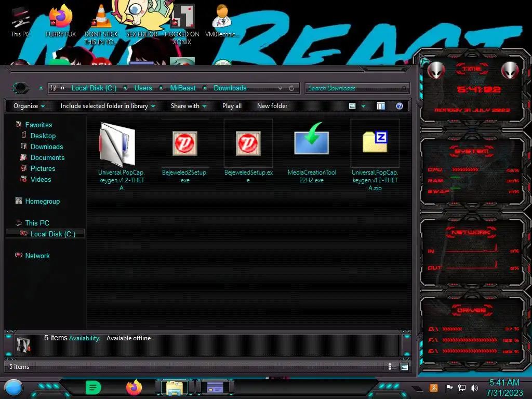532x399 pixels.
Task: Switch to details view in status bar
Action: 390,367
